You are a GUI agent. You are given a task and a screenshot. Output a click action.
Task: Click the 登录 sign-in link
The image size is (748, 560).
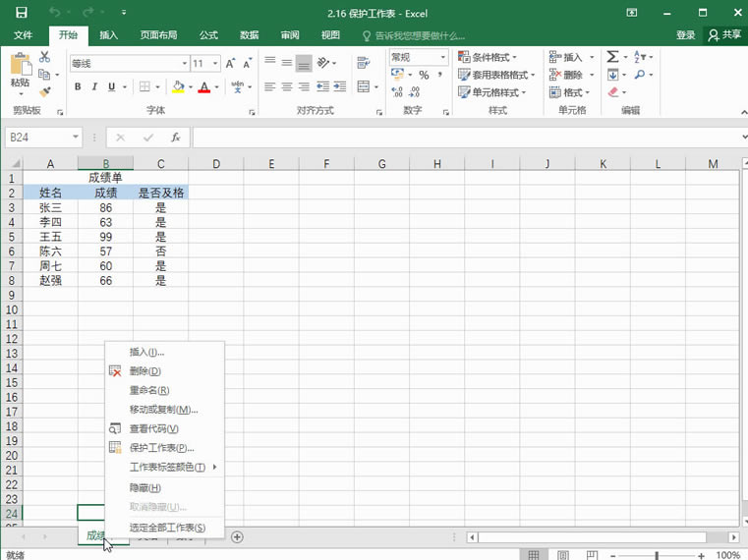click(685, 34)
